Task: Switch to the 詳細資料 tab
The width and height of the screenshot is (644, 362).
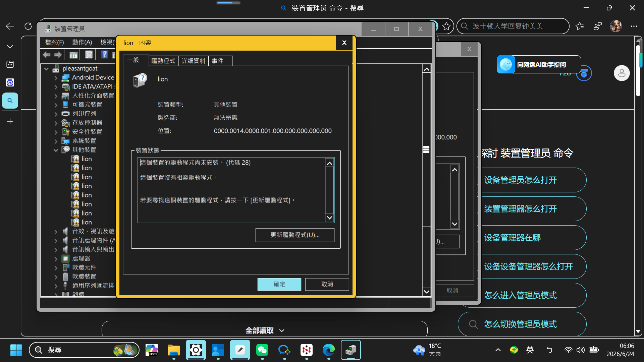Action: click(x=193, y=61)
